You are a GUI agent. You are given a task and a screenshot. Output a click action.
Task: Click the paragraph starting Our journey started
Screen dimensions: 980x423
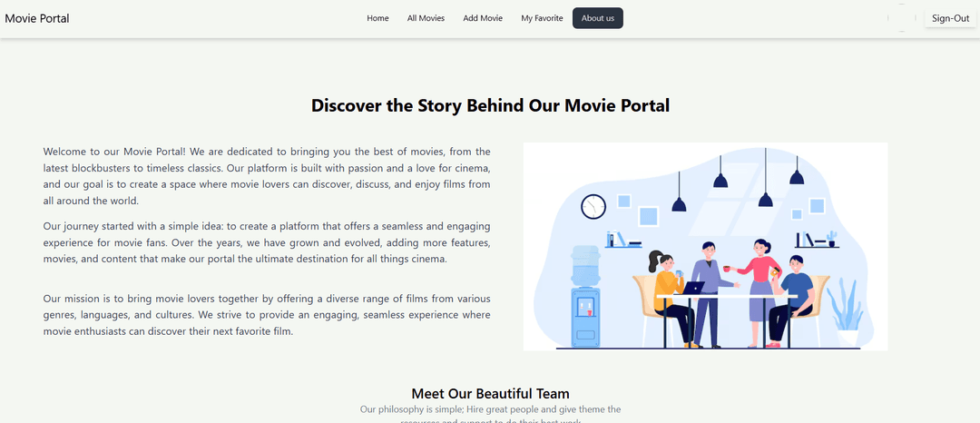(267, 242)
